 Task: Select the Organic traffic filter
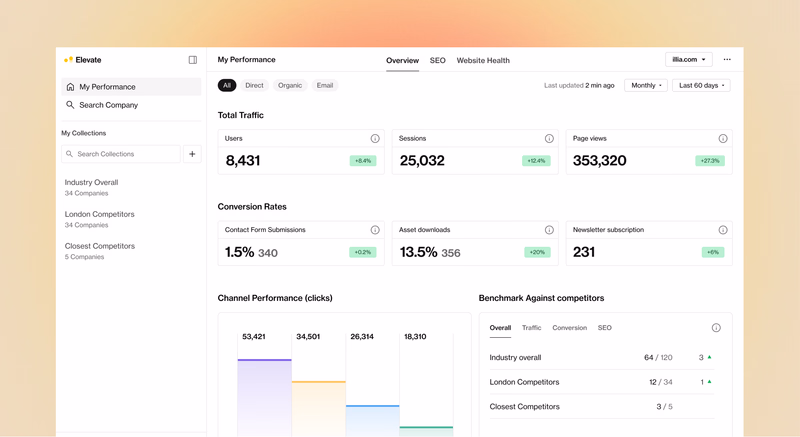coord(290,85)
